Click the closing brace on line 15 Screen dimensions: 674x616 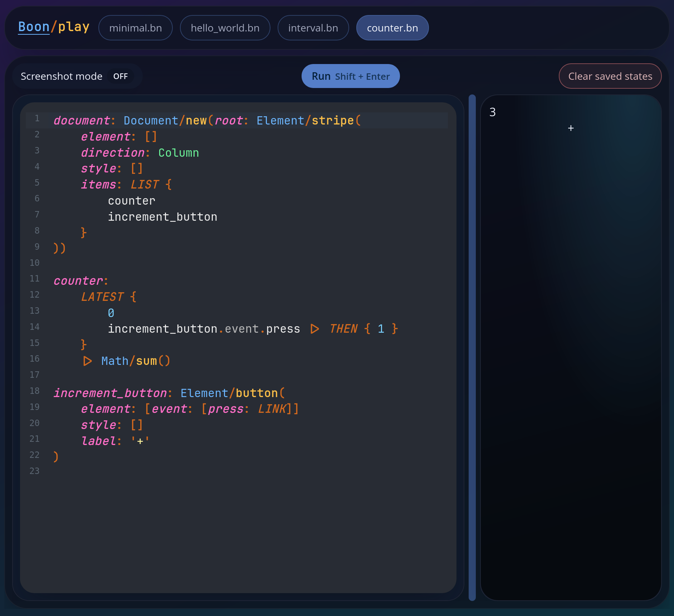(84, 344)
